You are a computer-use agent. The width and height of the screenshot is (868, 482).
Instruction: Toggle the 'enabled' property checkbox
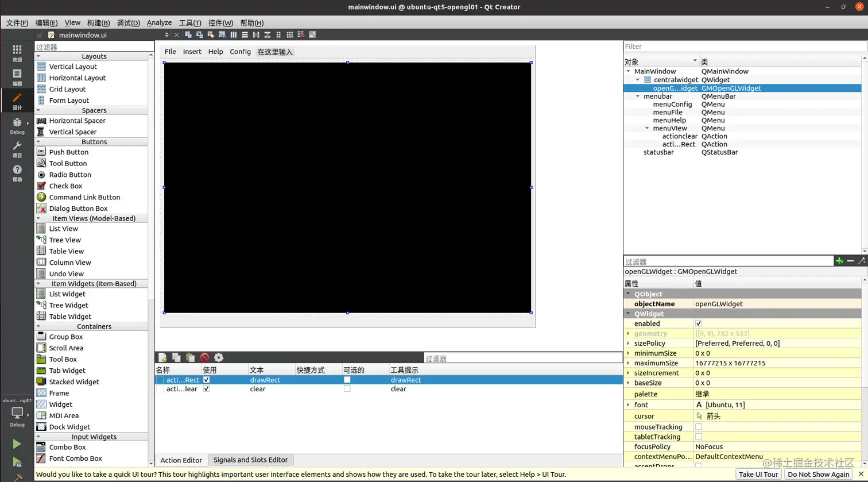699,323
